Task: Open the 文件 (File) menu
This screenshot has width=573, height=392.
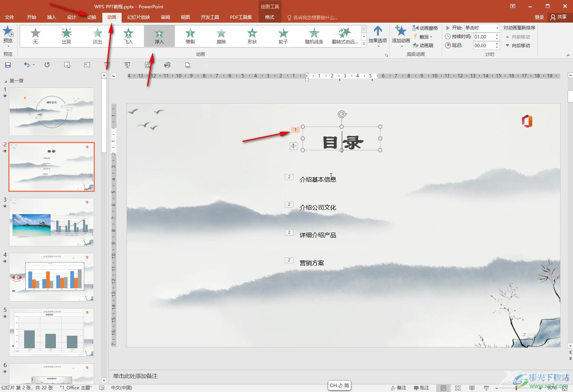Action: (x=9, y=17)
